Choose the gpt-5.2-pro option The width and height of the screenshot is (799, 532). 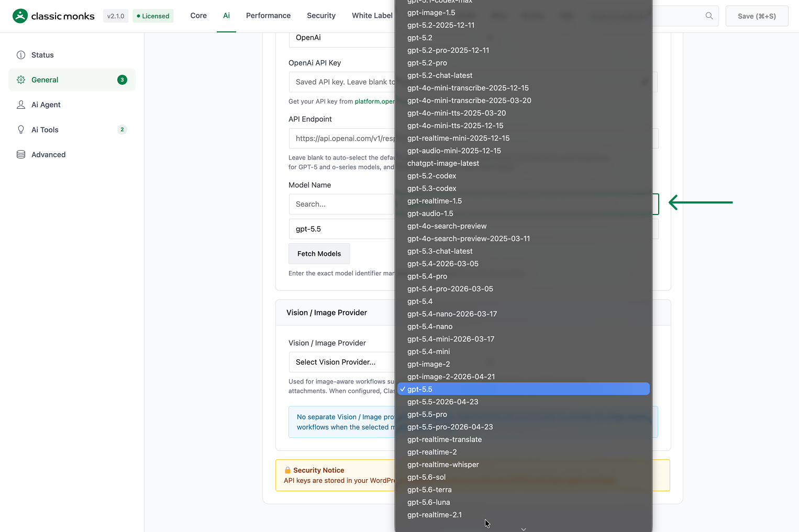[x=524, y=63]
